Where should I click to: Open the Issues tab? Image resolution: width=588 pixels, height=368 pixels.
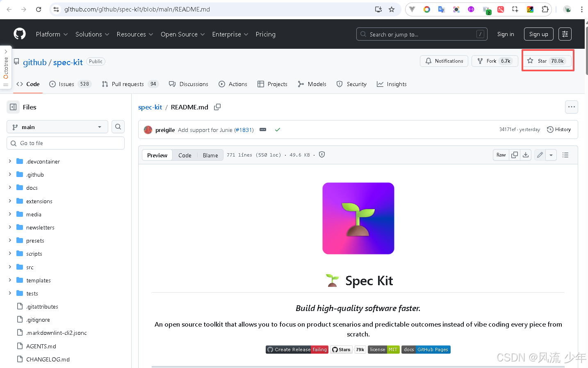(70, 84)
